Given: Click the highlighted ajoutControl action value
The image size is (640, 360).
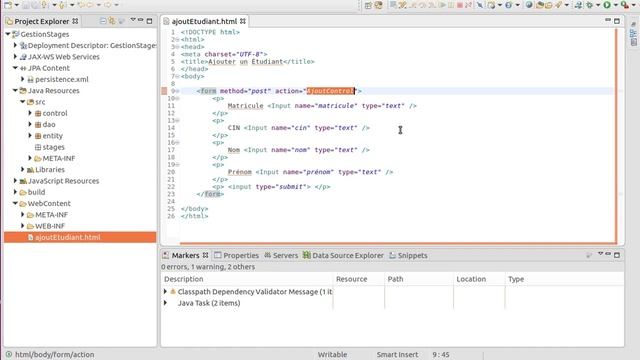Looking at the screenshot, I should 331,91.
